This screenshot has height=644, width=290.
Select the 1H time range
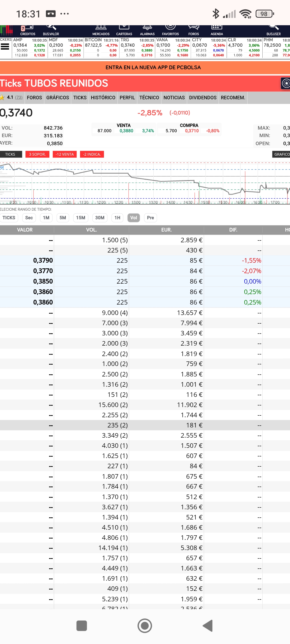tap(117, 218)
